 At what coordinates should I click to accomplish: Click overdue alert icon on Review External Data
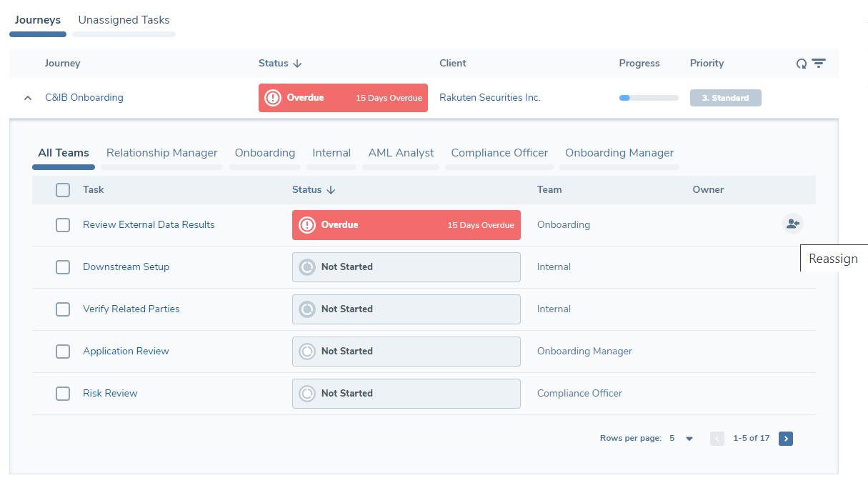tap(307, 225)
